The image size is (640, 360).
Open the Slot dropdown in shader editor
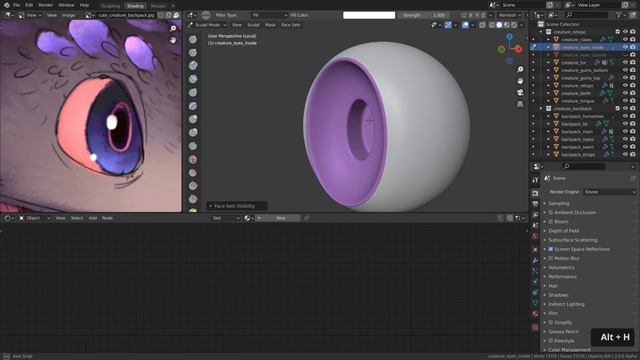click(226, 218)
